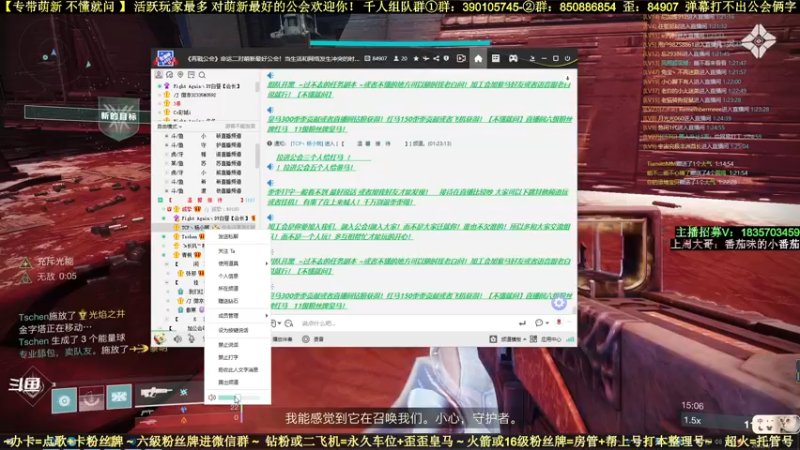Click the guild logo in title bar

pyautogui.click(x=166, y=59)
